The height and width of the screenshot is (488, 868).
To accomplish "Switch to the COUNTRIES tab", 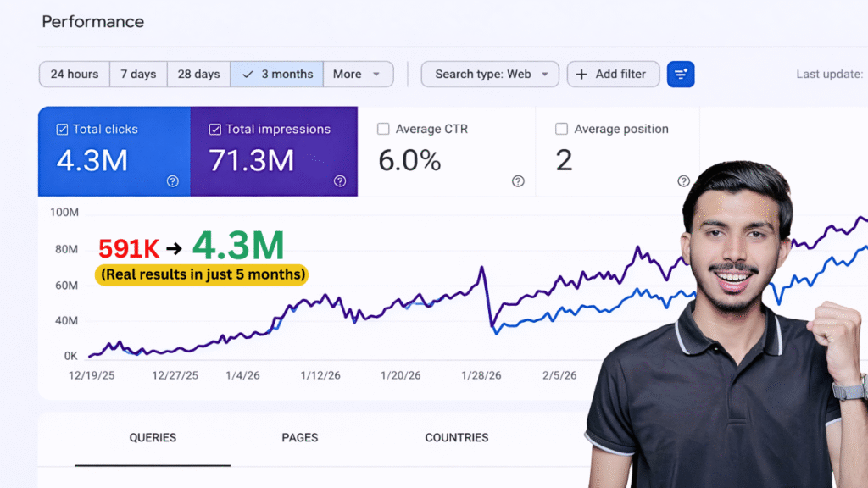I will [456, 438].
